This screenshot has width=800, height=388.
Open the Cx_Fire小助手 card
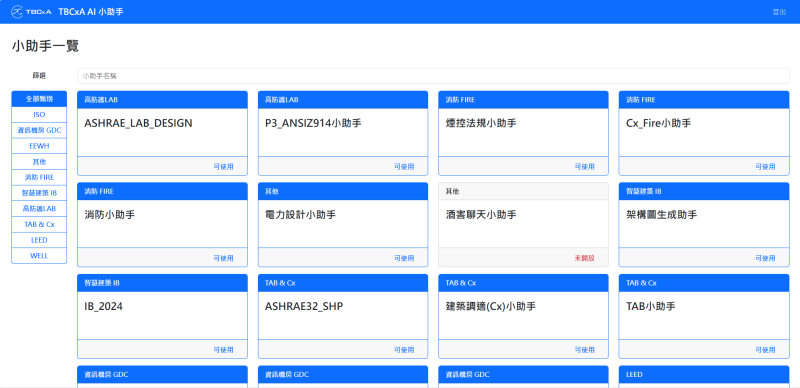tap(704, 133)
